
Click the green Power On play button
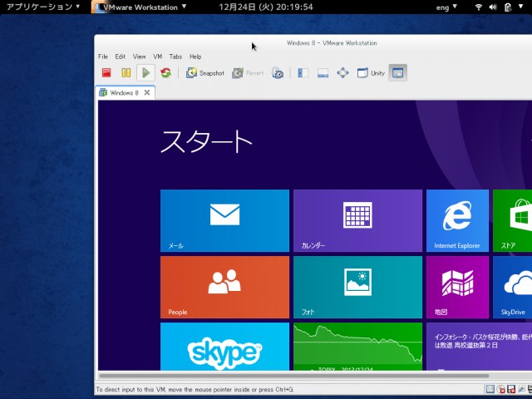[146, 73]
